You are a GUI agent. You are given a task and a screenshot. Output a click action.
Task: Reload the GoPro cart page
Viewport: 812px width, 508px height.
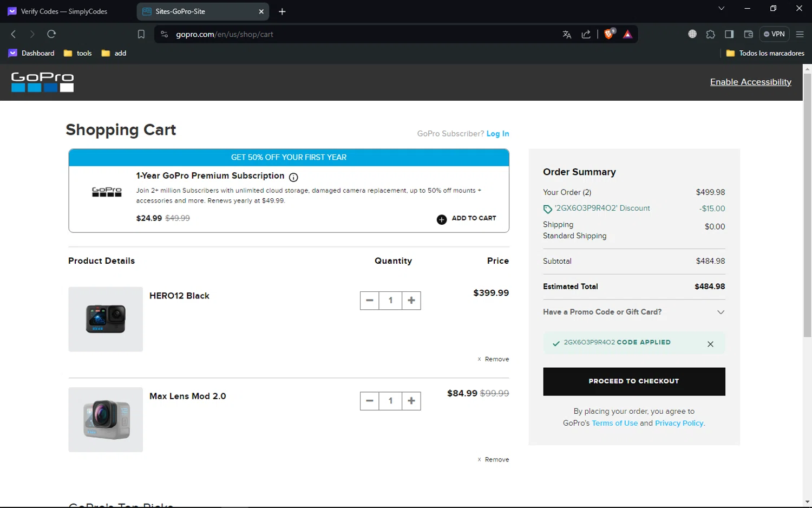tap(51, 34)
